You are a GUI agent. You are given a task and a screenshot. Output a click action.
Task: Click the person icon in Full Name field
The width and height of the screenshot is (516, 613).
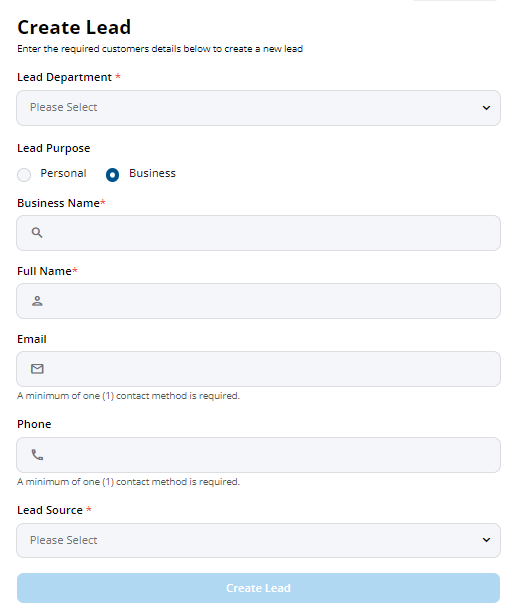(37, 301)
